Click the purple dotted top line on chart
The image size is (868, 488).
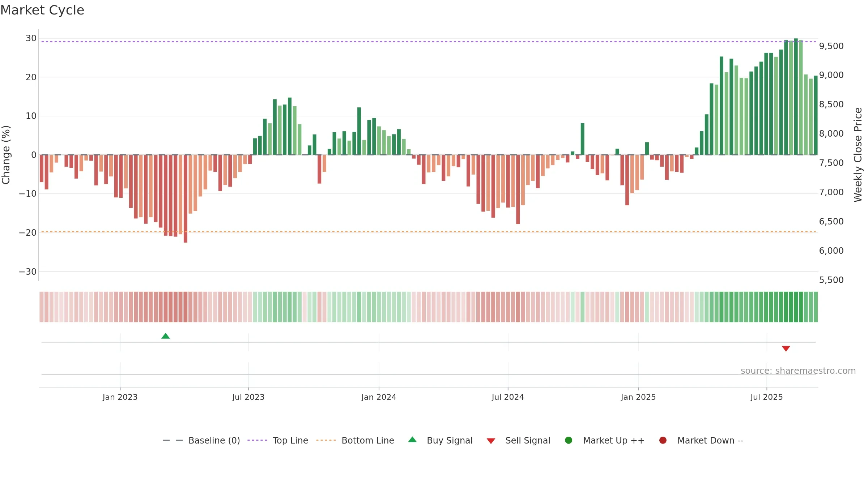coord(429,42)
